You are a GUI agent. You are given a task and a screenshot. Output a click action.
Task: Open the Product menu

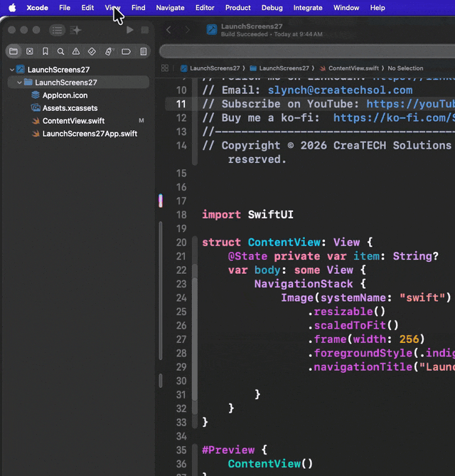tap(238, 8)
